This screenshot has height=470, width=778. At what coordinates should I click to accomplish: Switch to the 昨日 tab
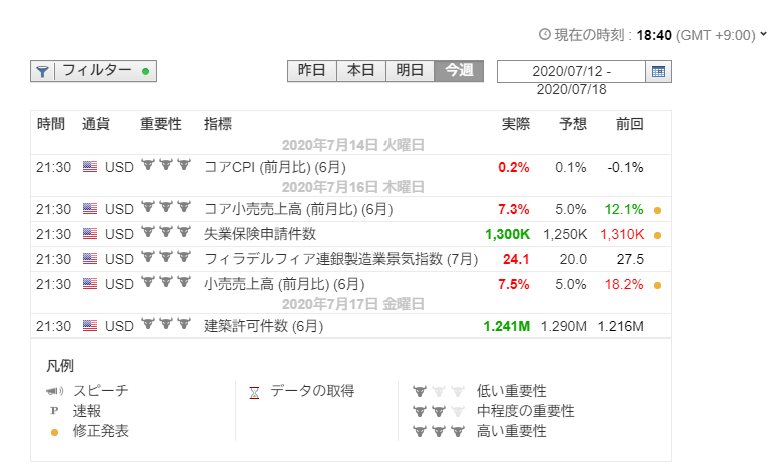311,71
